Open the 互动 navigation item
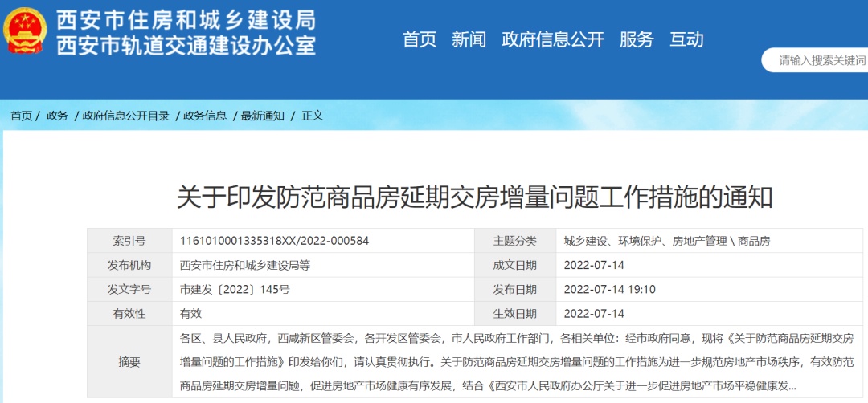 coord(686,39)
